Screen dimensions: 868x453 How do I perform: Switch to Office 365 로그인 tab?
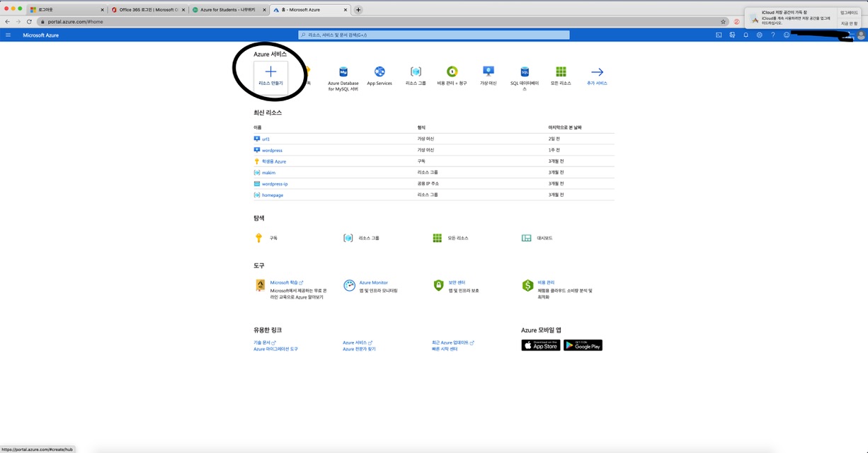[x=147, y=10]
